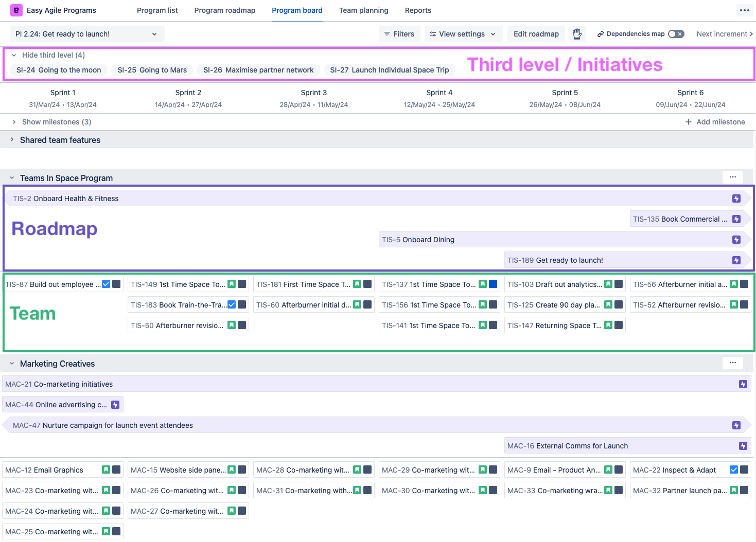This screenshot has height=542, width=756.
Task: Click the green story icon on MAC-9 Email - Product An
Action: pos(608,469)
